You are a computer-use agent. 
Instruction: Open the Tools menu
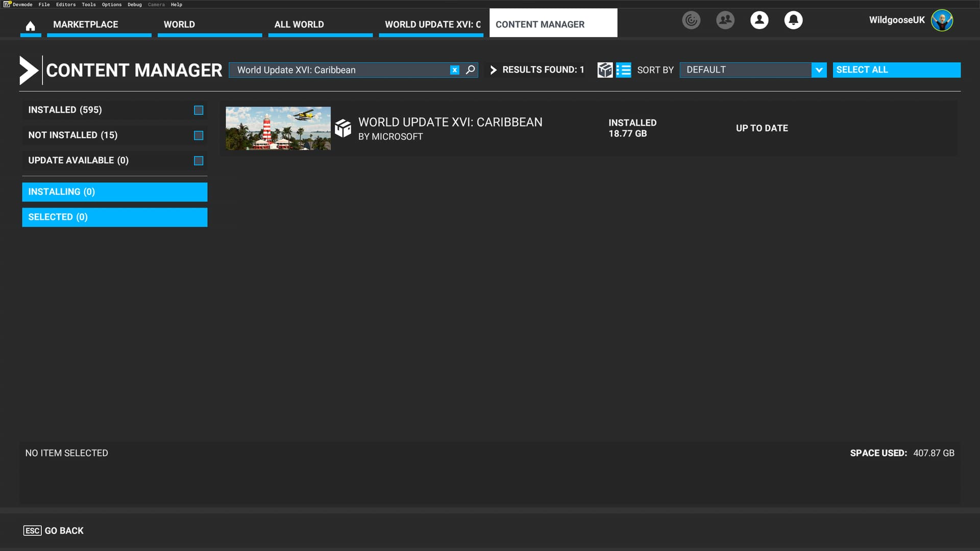click(89, 5)
